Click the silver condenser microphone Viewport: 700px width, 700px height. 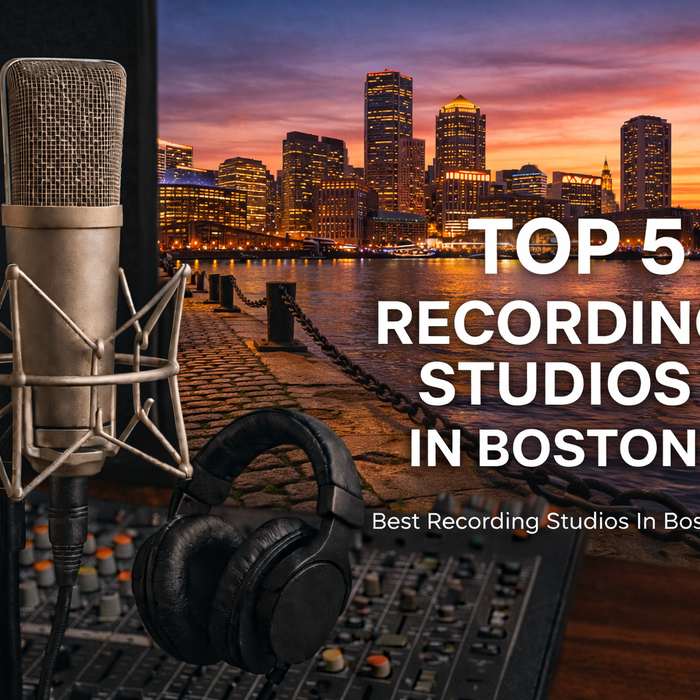62,268
